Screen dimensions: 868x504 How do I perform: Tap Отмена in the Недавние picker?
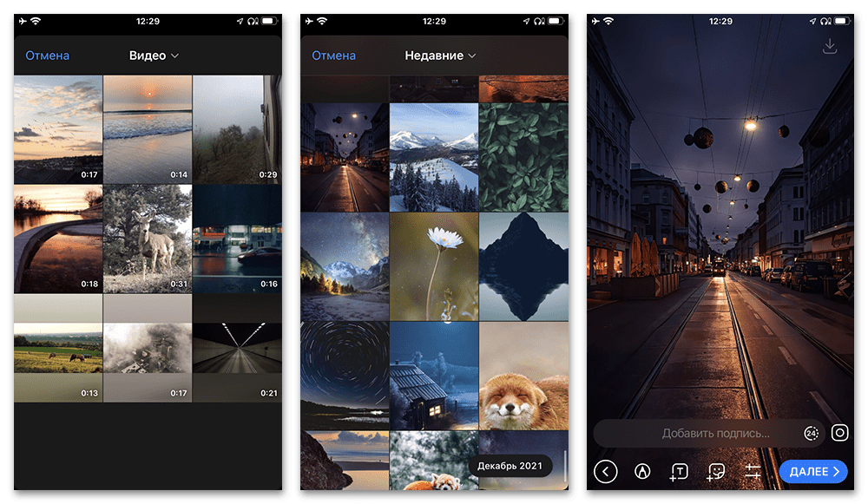tap(334, 56)
